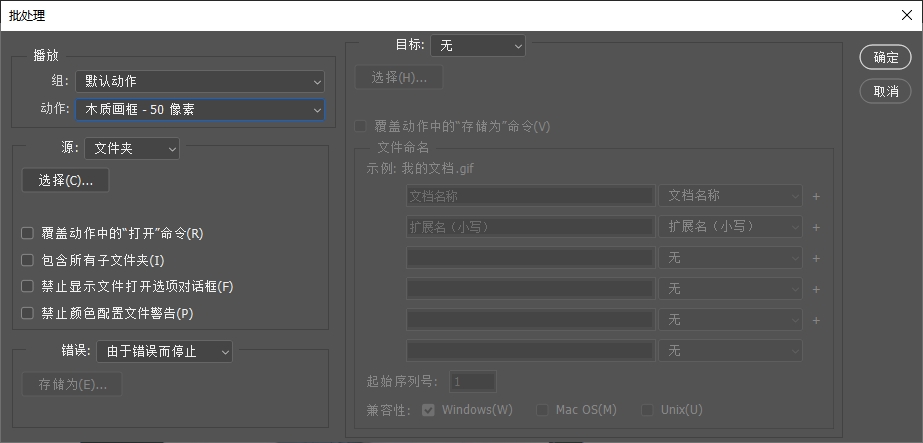Enable 包含所有子文件夹(I) checkbox

coord(27,259)
